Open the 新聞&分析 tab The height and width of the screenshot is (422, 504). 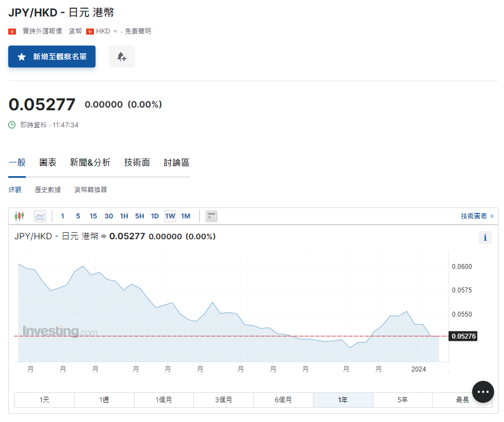point(90,162)
